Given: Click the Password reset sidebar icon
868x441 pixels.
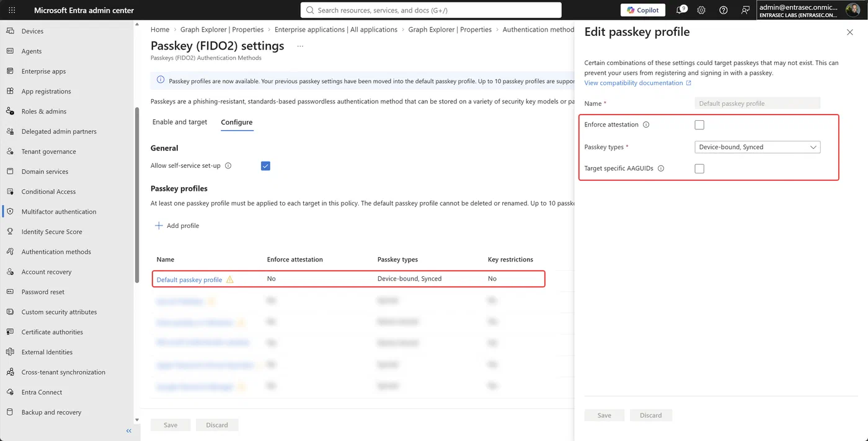Looking at the screenshot, I should click(x=10, y=292).
